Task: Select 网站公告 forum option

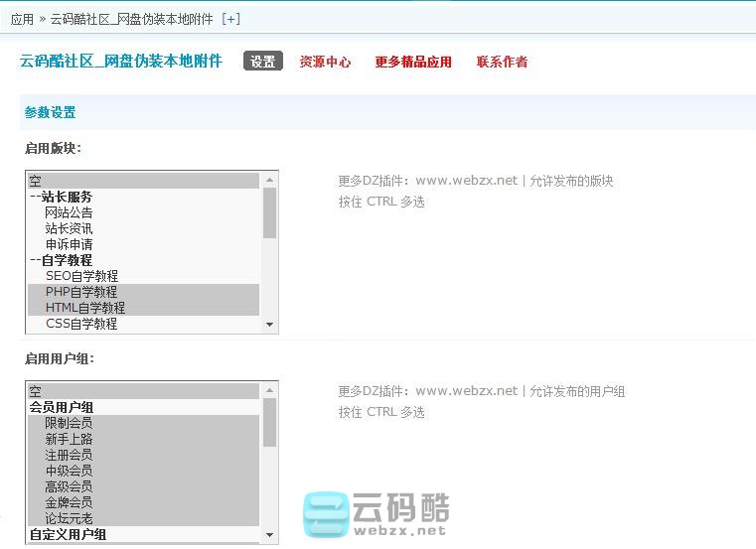Action: (x=144, y=212)
